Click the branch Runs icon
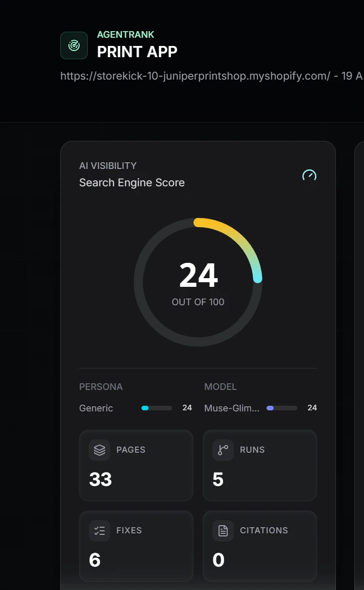 pyautogui.click(x=223, y=450)
